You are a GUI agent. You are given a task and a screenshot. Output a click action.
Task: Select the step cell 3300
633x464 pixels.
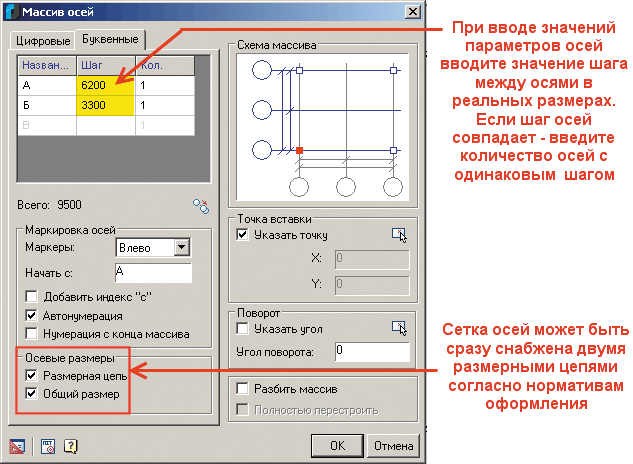pyautogui.click(x=106, y=105)
